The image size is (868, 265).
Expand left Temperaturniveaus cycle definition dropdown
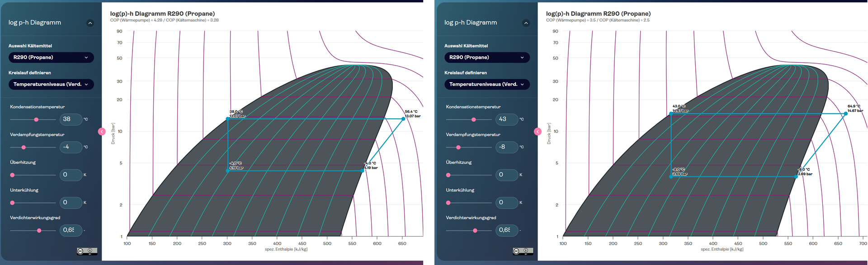pyautogui.click(x=51, y=84)
